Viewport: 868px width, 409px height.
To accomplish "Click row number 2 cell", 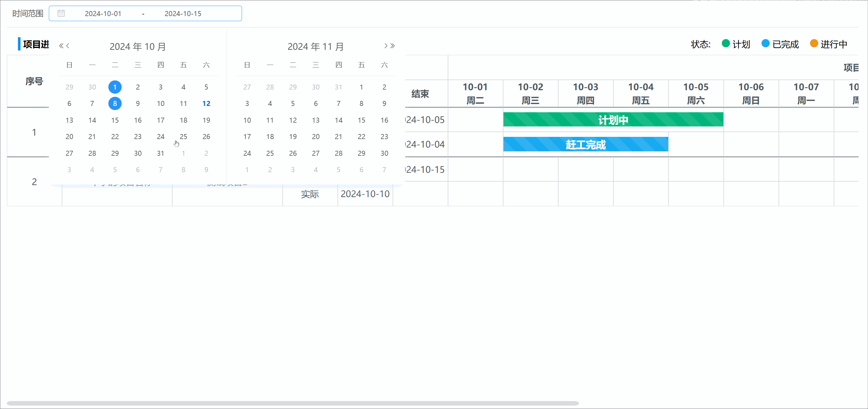I will [34, 182].
